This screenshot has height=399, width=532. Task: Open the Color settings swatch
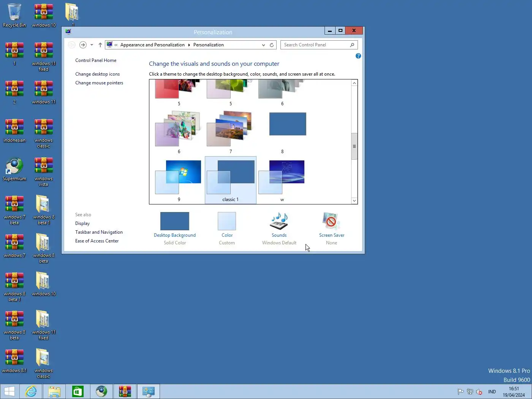click(227, 221)
